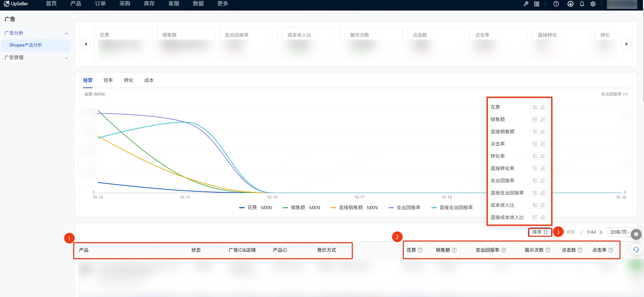
Task: Sort 销售额 ascending in the sort panel
Action: pos(535,119)
